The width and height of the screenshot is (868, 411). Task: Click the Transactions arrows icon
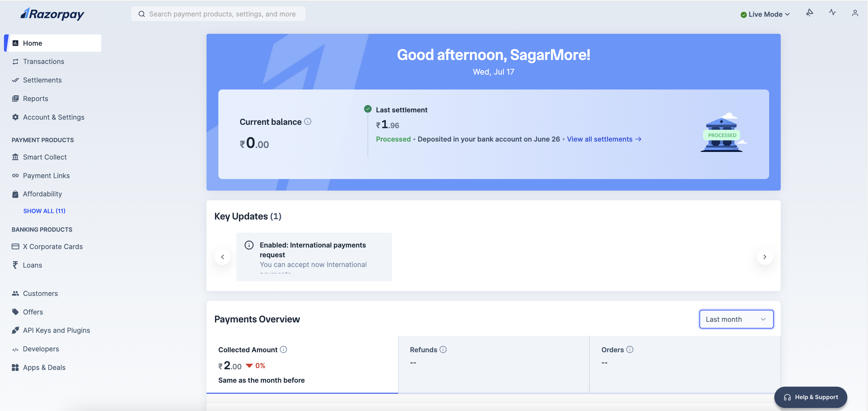pos(16,61)
